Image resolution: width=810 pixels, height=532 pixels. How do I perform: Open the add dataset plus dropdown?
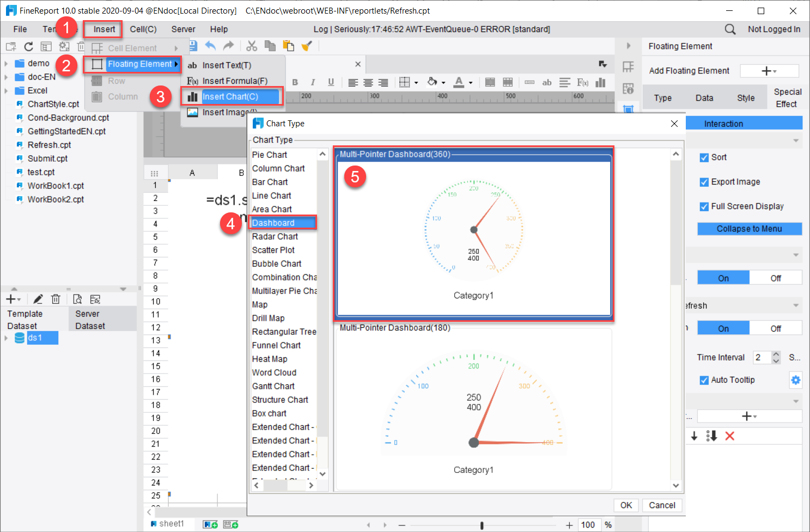[x=13, y=299]
